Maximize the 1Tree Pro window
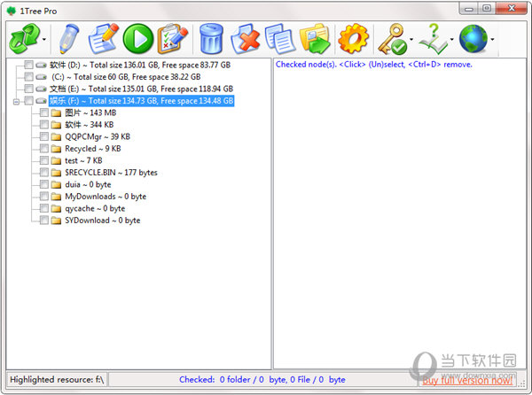This screenshot has width=532, height=395. click(x=487, y=8)
